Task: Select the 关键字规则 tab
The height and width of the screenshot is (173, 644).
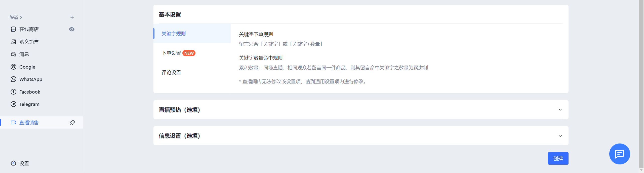Action: [x=192, y=34]
